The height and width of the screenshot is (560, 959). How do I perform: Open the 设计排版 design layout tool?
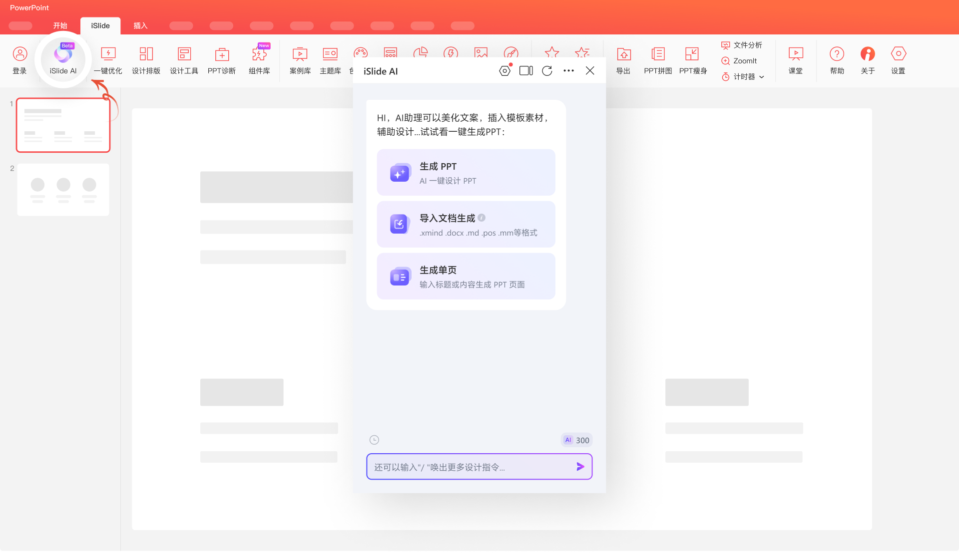(x=146, y=60)
